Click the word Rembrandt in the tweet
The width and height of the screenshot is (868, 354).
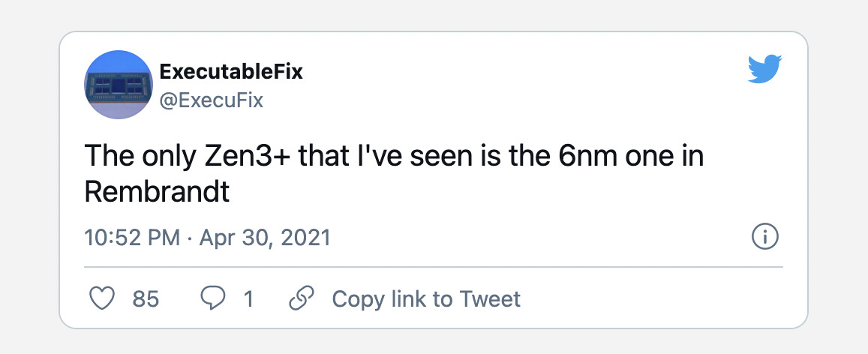pyautogui.click(x=157, y=191)
